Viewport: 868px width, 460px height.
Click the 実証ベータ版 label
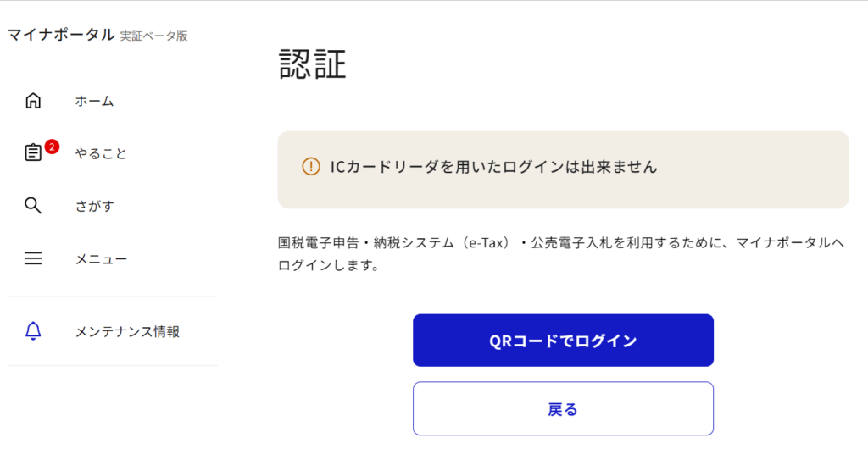tap(153, 36)
